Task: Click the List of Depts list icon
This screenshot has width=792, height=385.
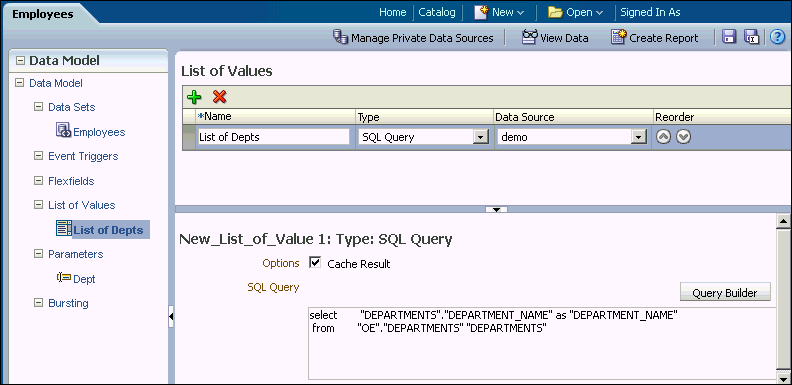Action: click(x=64, y=228)
